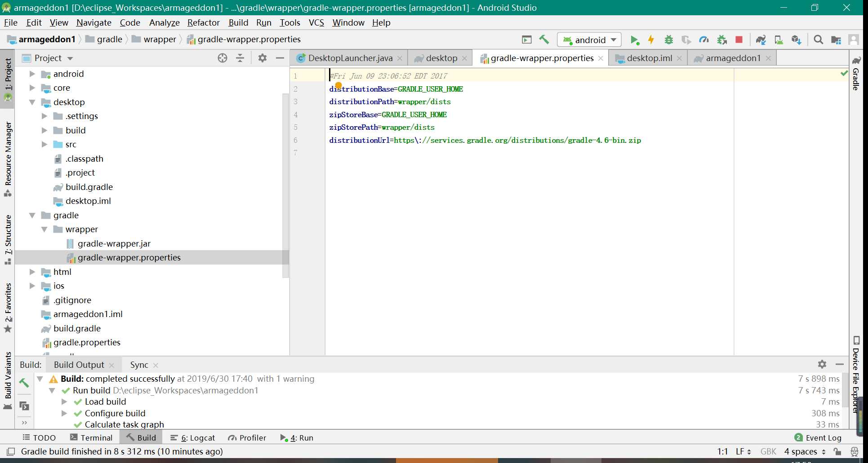The width and height of the screenshot is (868, 463).
Task: Open the Refactor menu
Action: (204, 22)
